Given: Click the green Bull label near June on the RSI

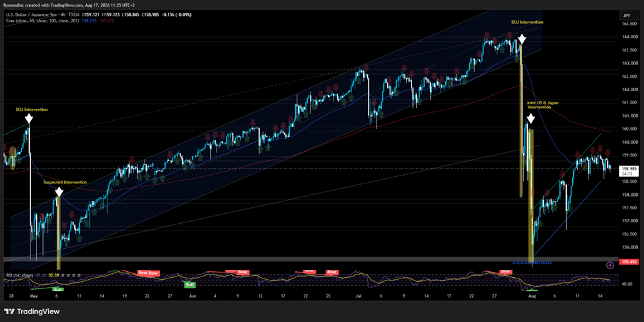Looking at the screenshot, I should (190, 284).
